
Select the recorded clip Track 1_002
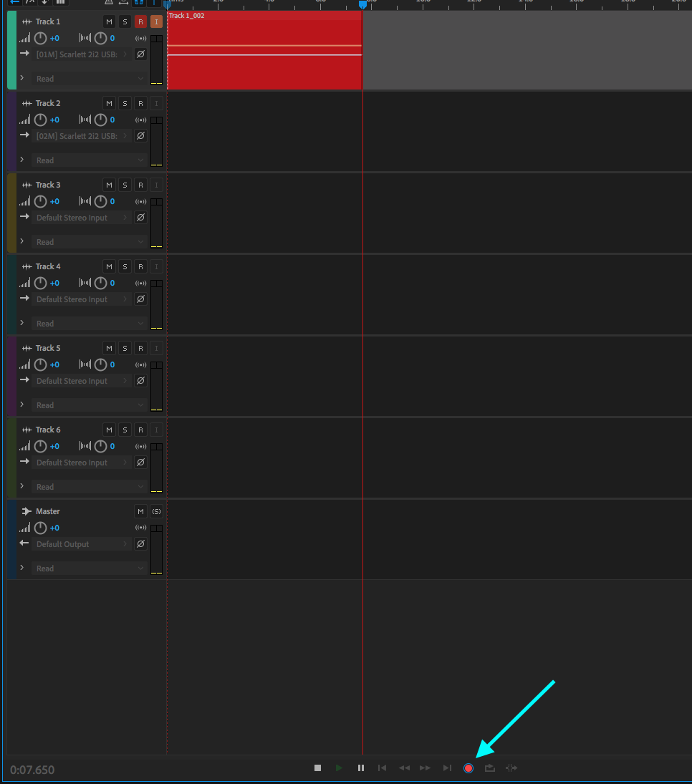pos(264,50)
